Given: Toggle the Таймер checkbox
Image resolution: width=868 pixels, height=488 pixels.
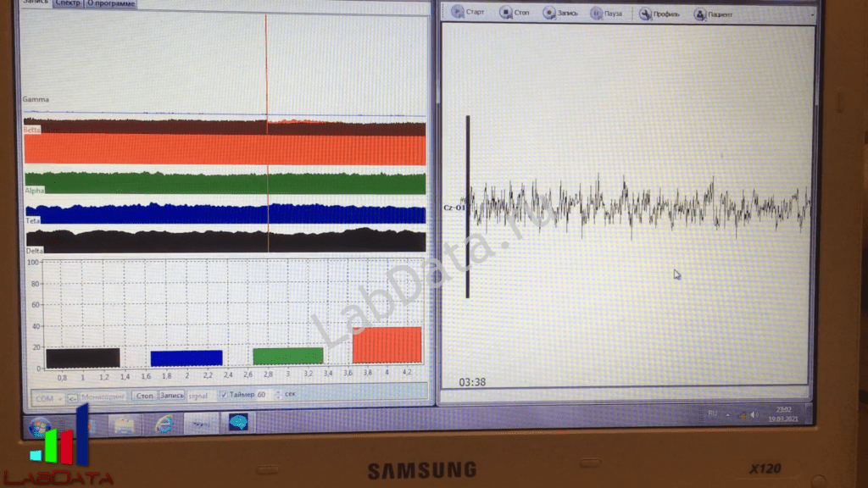Looking at the screenshot, I should tap(223, 395).
